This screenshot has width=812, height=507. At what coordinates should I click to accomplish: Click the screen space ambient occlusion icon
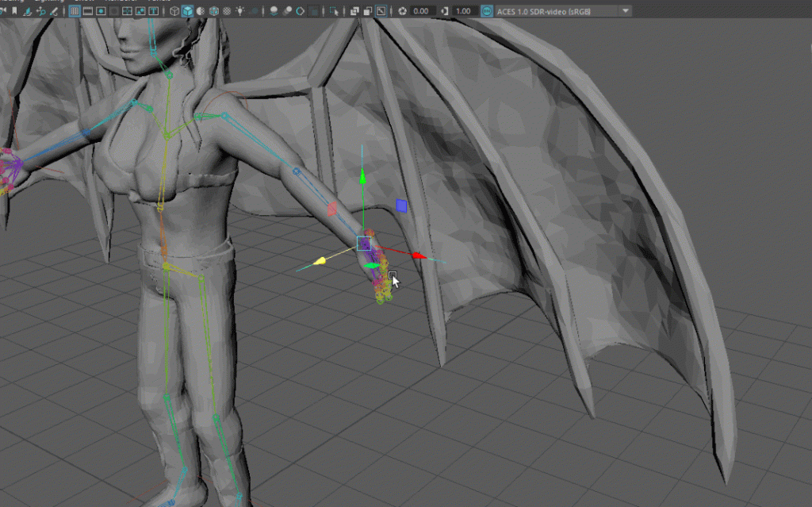pos(274,11)
